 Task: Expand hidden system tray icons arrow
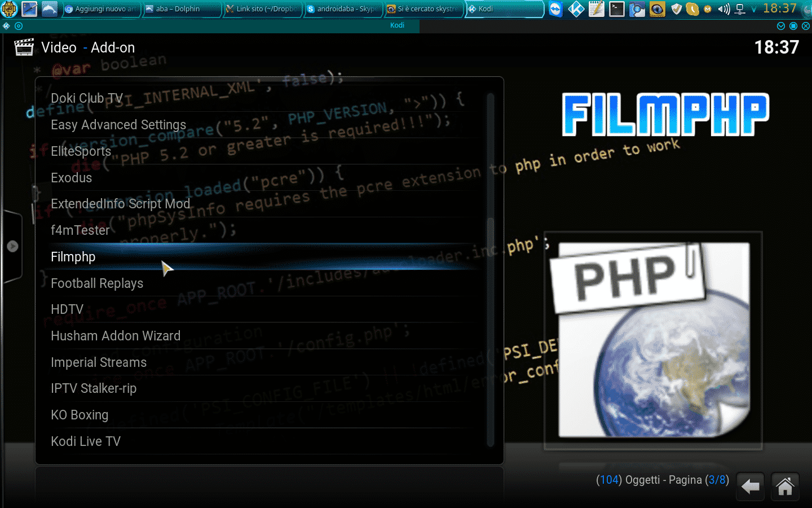(x=754, y=9)
